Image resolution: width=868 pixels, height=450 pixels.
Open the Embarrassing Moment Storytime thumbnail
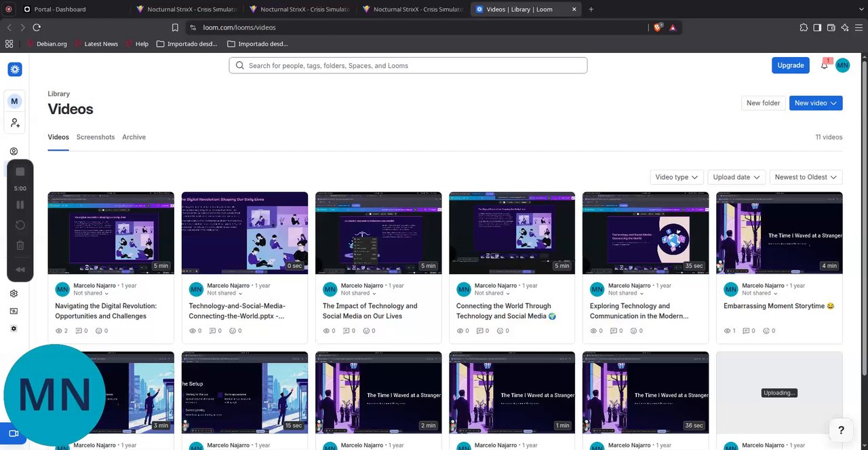tap(779, 233)
